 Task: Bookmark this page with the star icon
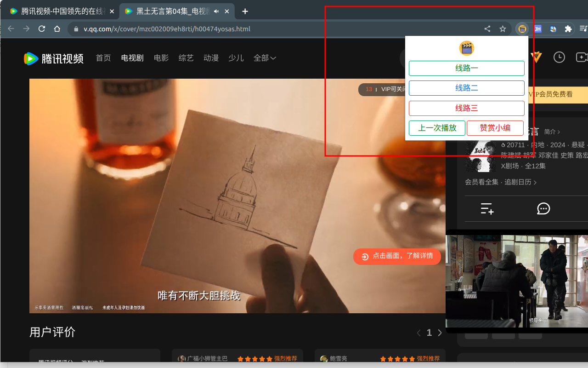click(x=503, y=29)
